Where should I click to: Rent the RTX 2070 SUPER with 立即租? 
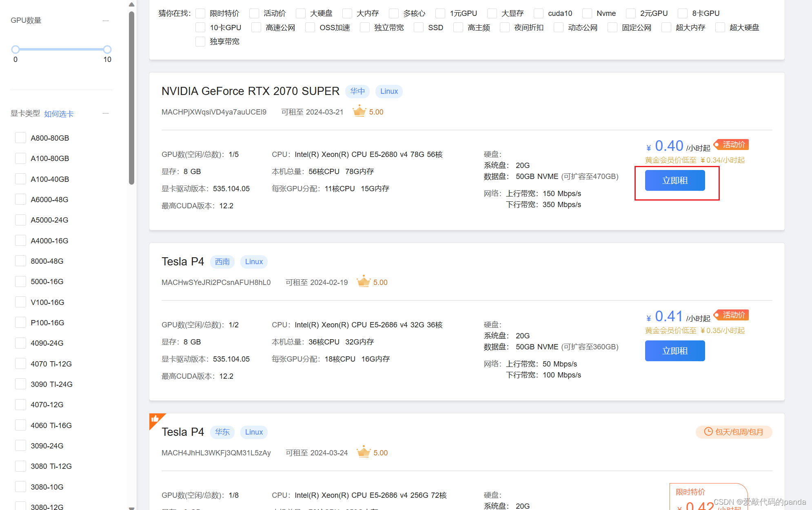(x=674, y=181)
